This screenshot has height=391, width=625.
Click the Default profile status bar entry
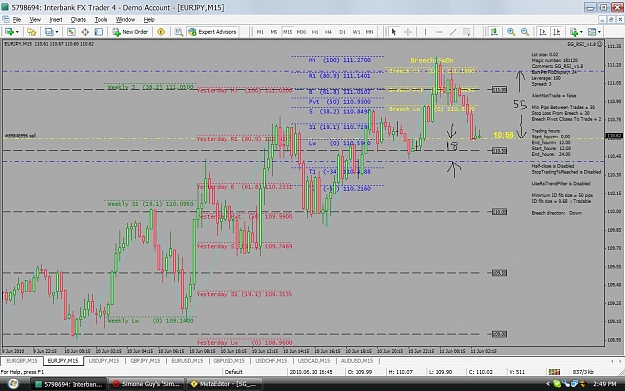click(233, 372)
